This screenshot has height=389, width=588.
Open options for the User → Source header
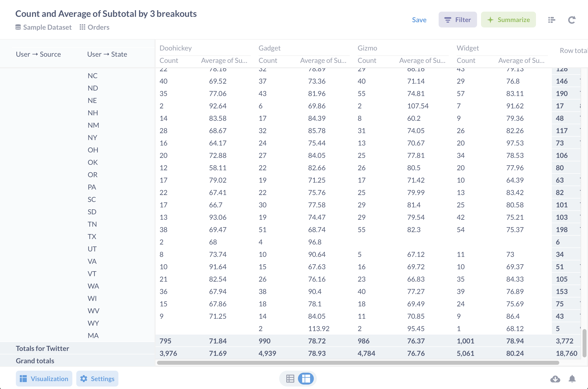38,54
